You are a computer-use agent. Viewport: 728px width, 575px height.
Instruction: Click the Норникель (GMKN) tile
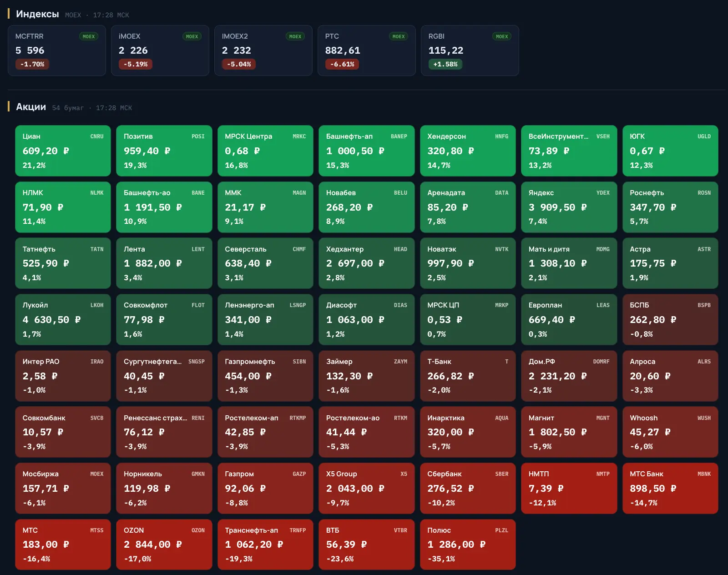click(x=164, y=488)
